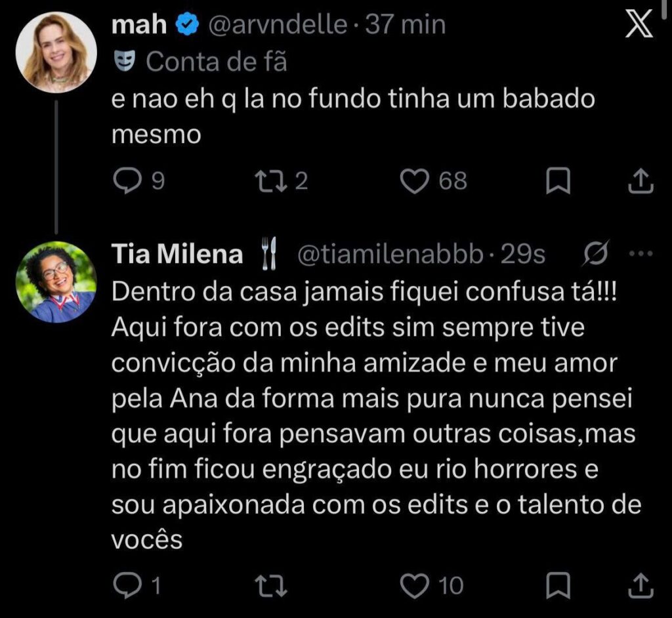Click the Grok slashed-circle icon on Milena's reply
The width and height of the screenshot is (672, 618).
pos(595,254)
